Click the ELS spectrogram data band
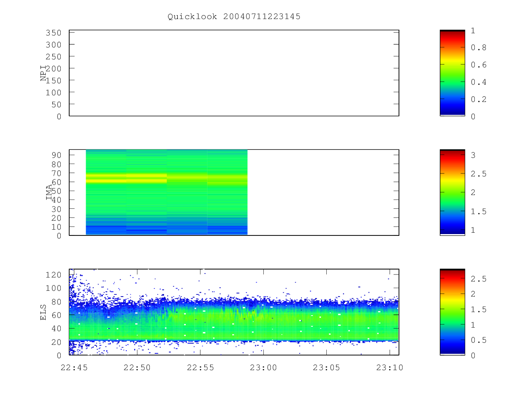Viewport: 532px width, 399px height. [x=234, y=321]
